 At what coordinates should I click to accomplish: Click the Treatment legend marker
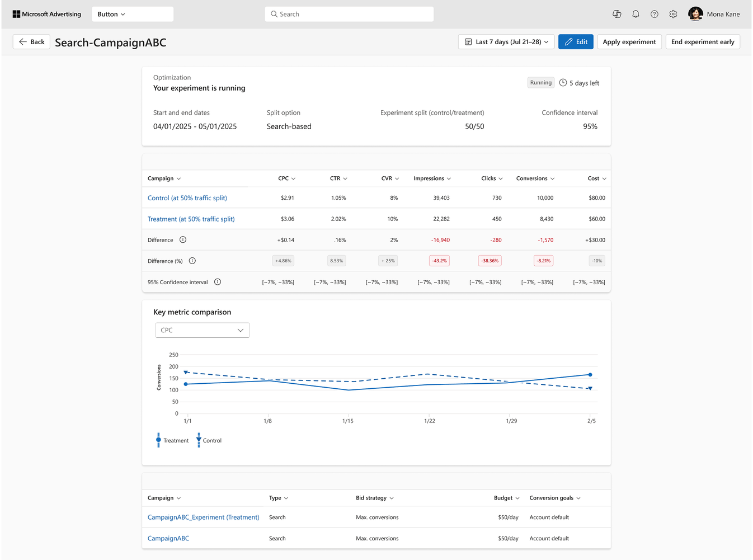pos(158,440)
